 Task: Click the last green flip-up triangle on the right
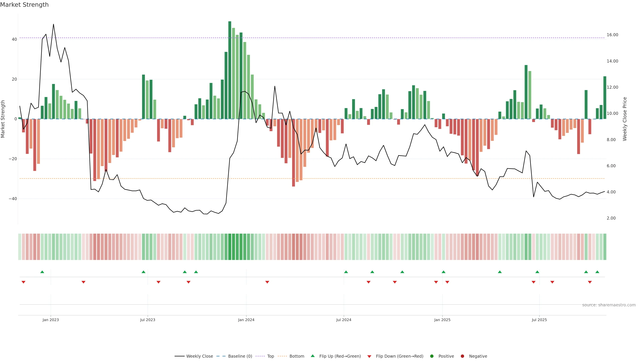(x=597, y=272)
